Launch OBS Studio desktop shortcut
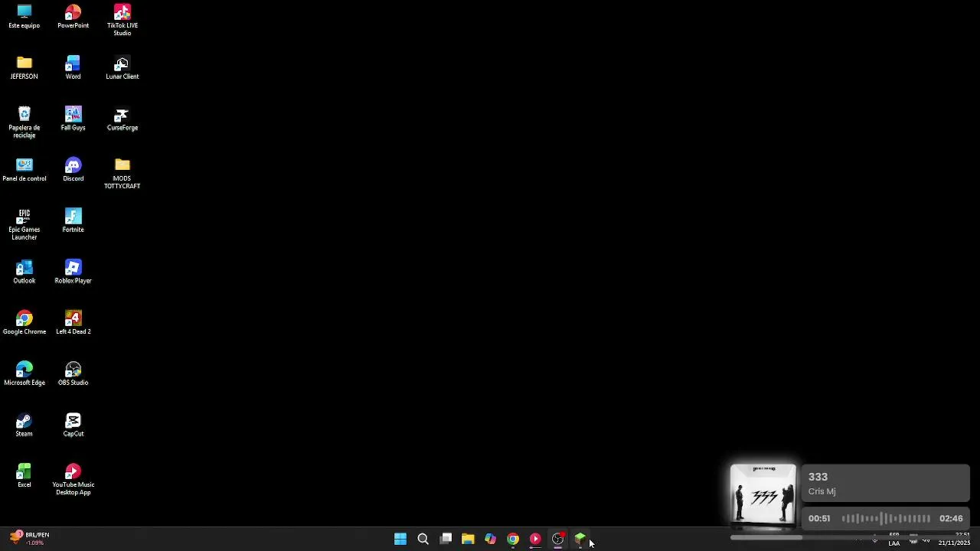Screen dimensions: 980x551 coord(73,374)
